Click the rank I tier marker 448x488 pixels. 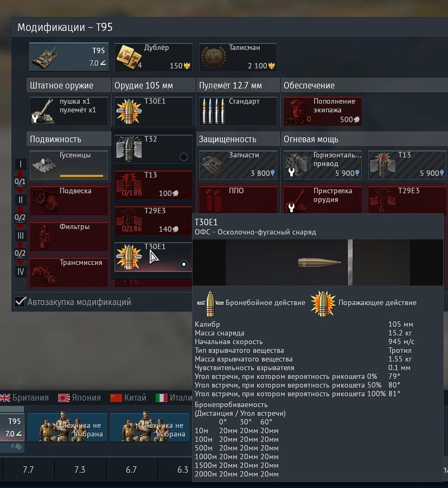pyautogui.click(x=21, y=164)
